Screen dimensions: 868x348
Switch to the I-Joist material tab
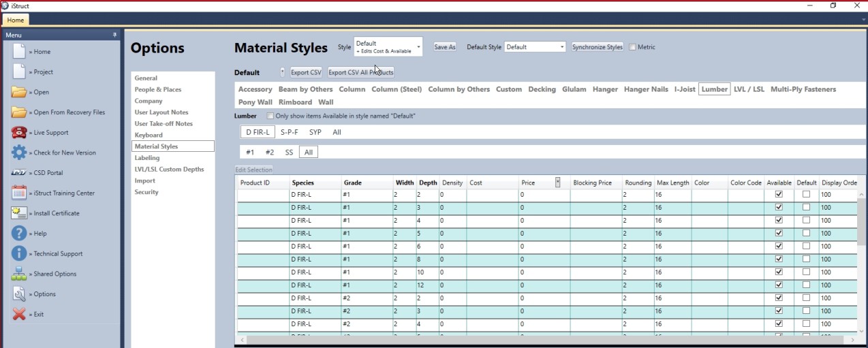[x=685, y=89]
